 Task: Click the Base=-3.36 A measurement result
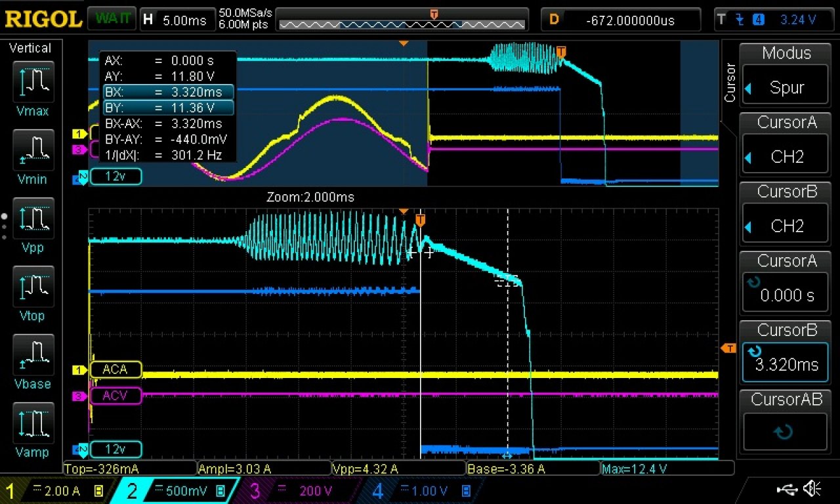click(x=532, y=469)
